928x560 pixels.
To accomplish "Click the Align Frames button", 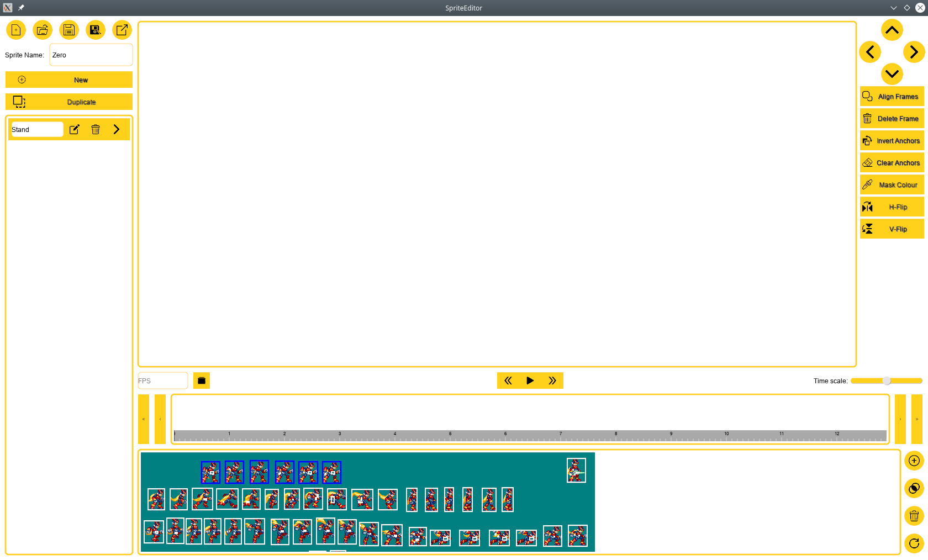I will coord(892,96).
